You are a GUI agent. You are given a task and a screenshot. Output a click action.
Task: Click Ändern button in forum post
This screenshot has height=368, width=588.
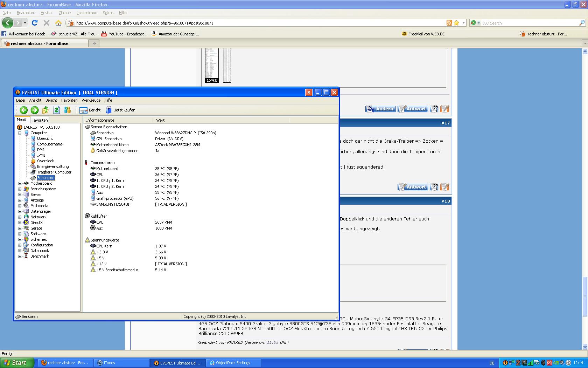381,109
